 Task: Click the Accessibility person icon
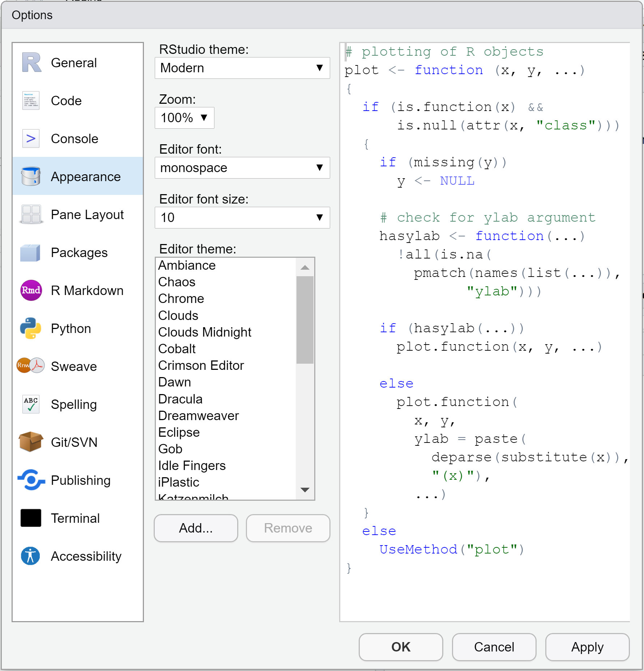pos(30,556)
